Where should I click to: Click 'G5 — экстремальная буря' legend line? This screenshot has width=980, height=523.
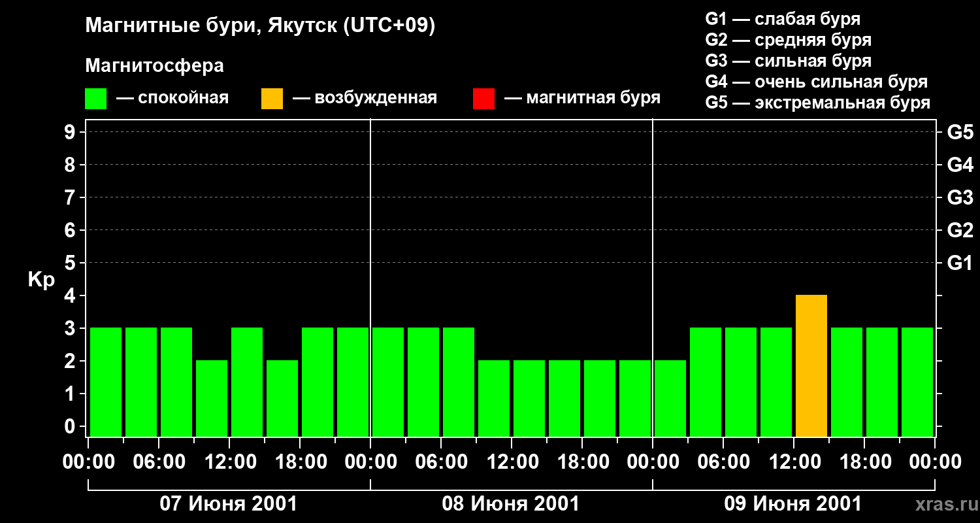(x=817, y=103)
